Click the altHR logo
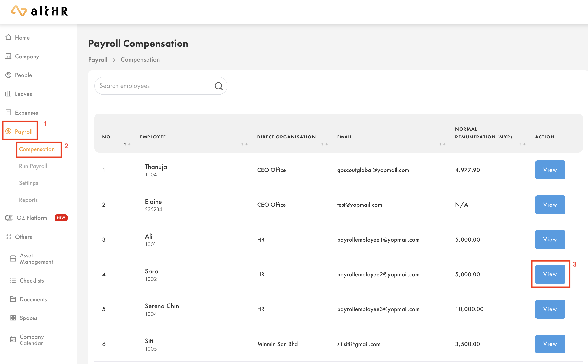The image size is (588, 364). (x=39, y=11)
